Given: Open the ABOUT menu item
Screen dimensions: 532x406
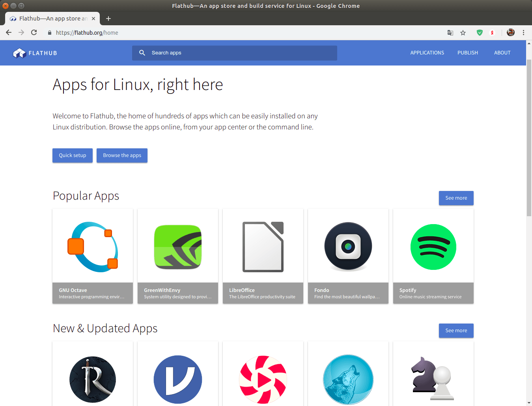Looking at the screenshot, I should pyautogui.click(x=502, y=52).
